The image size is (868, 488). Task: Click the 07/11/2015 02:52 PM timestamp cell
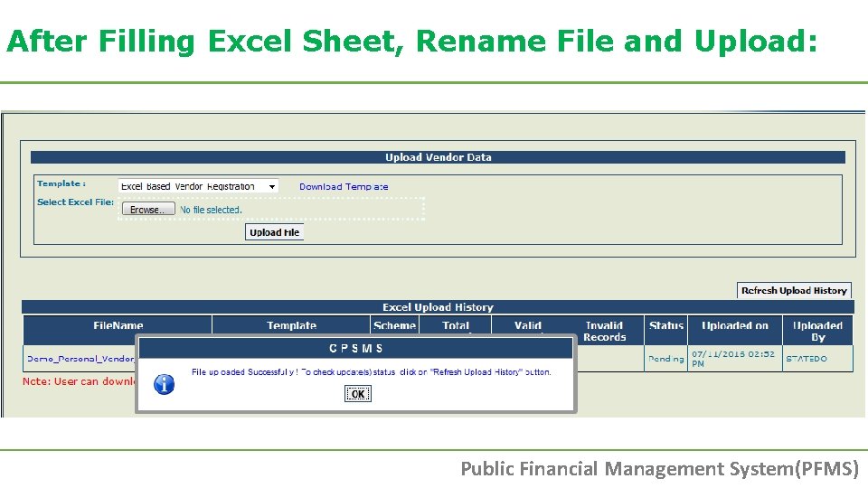734,359
